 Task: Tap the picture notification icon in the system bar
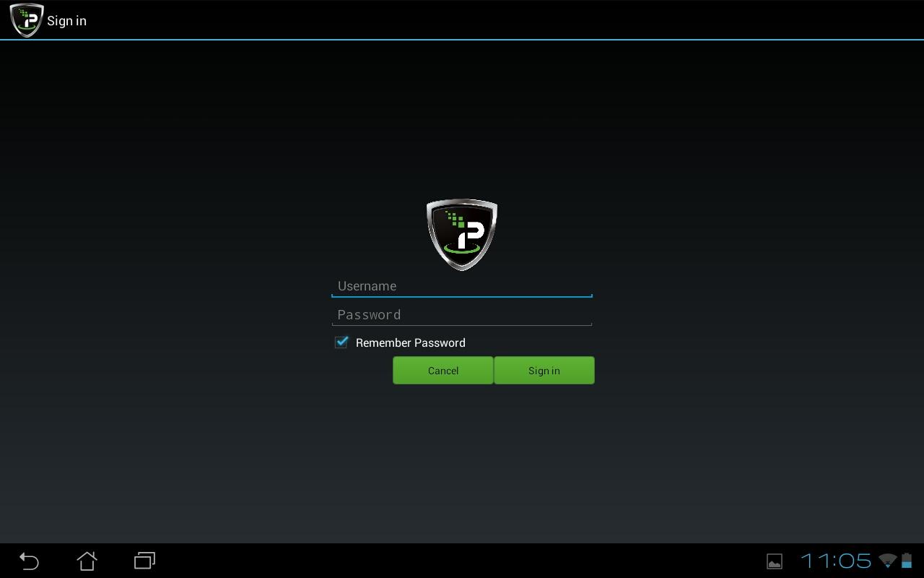point(775,561)
